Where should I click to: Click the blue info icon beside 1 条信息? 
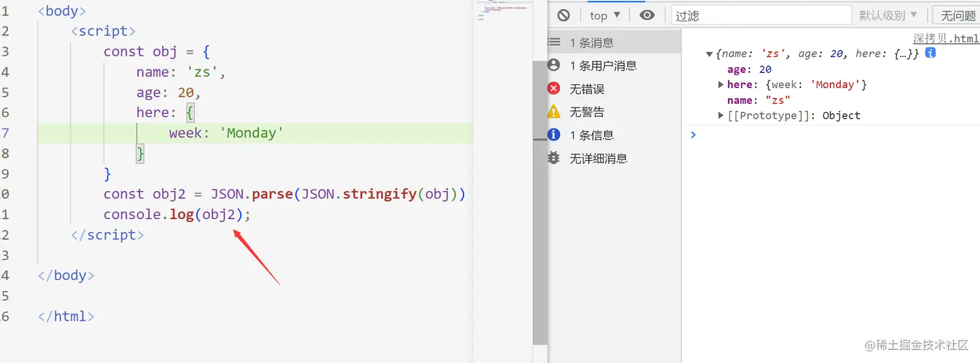pos(554,134)
